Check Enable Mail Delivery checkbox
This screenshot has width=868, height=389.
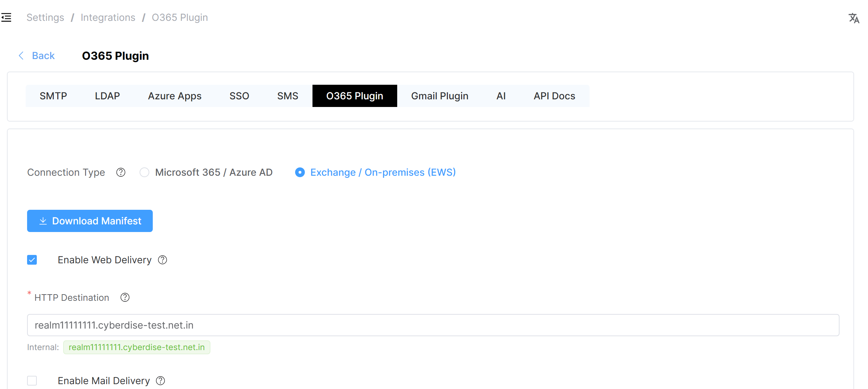[x=32, y=381]
